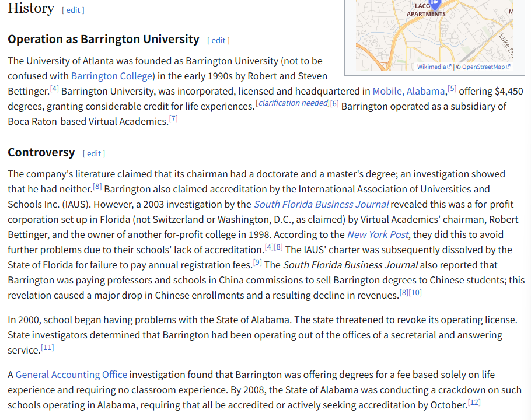The height and width of the screenshot is (420, 531).
Task: Open the blue South Florida Business Journal link
Action: pyautogui.click(x=321, y=204)
